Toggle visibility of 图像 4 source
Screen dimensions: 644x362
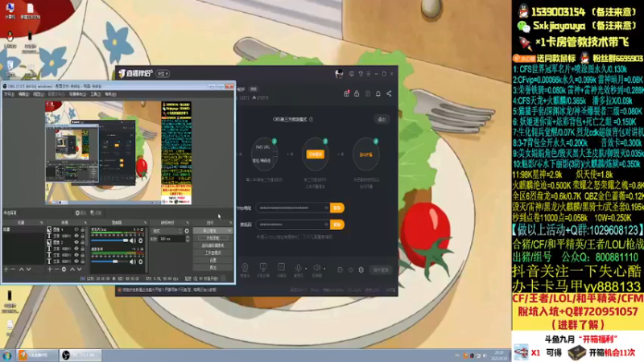(x=76, y=230)
